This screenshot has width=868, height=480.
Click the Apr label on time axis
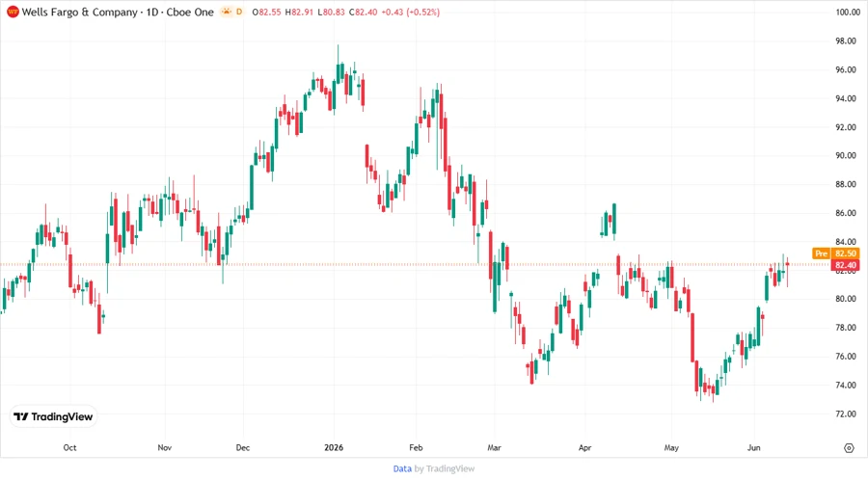585,447
